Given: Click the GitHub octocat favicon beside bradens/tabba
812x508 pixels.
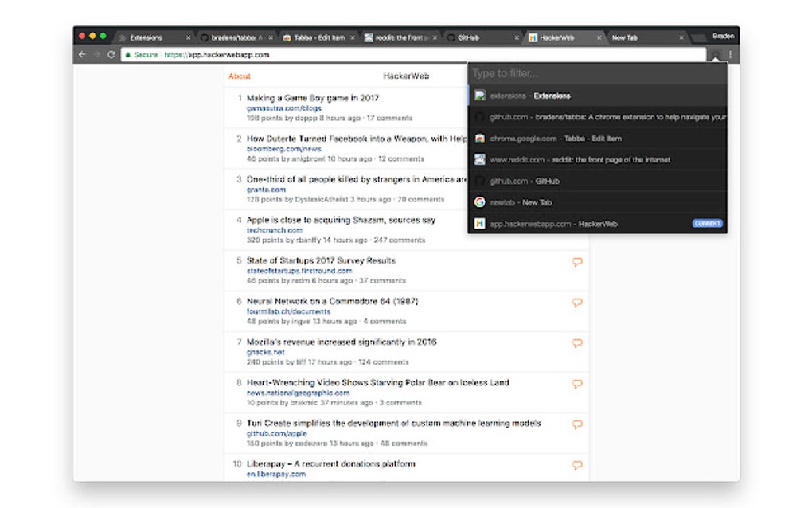Looking at the screenshot, I should click(480, 117).
